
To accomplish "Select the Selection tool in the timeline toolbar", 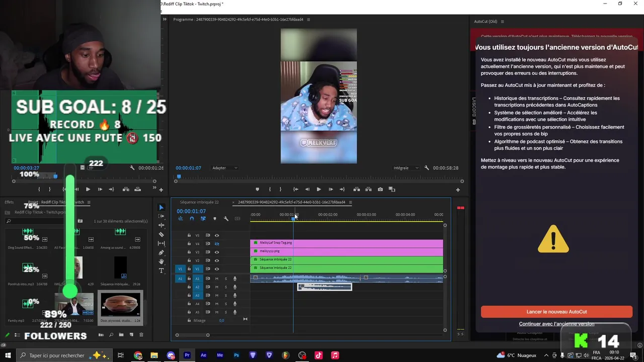I will (161, 208).
